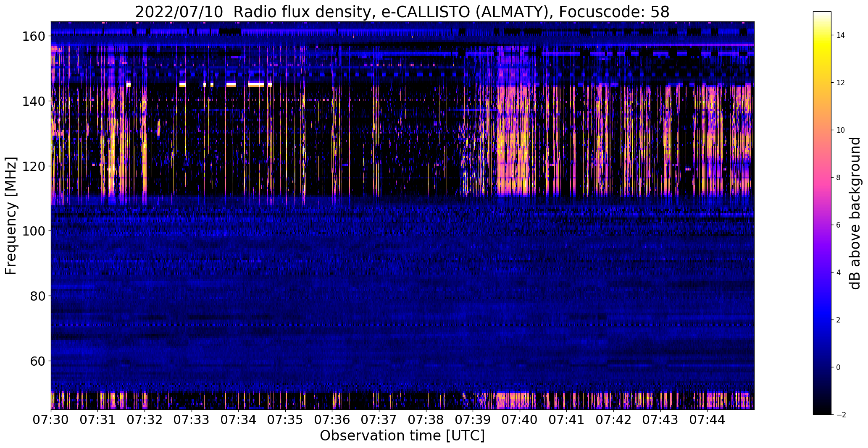Click the 07:31 time tick label
This screenshot has width=868, height=448.
point(98,420)
